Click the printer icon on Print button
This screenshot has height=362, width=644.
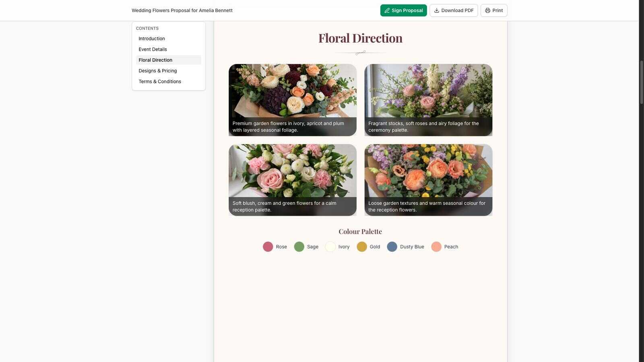(x=487, y=10)
